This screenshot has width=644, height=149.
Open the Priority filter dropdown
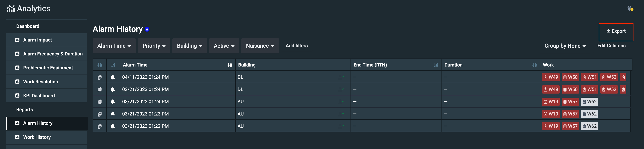click(x=154, y=46)
